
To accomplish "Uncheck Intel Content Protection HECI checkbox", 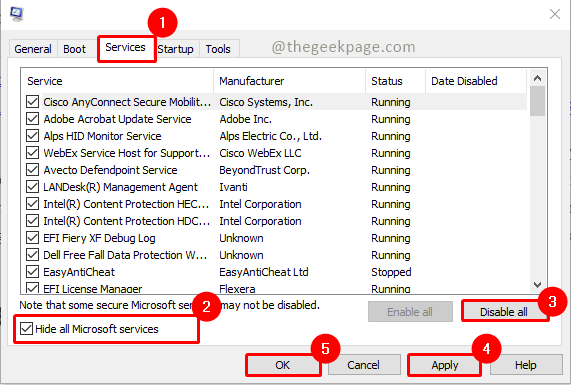I will (32, 204).
